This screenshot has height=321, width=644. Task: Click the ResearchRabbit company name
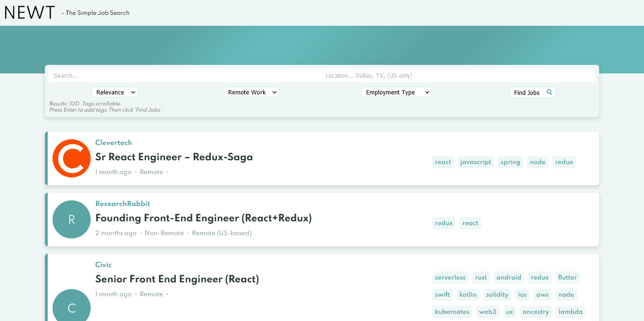123,204
